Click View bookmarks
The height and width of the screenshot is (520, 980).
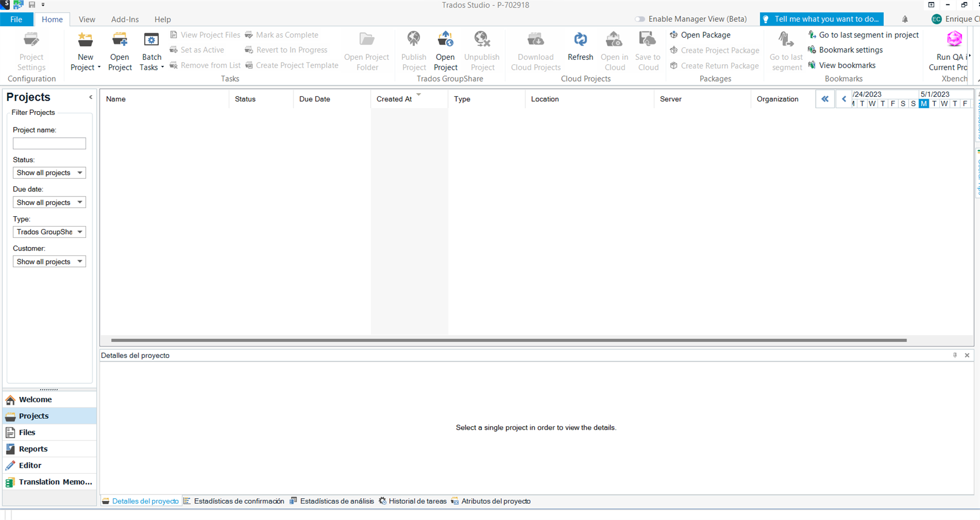(842, 65)
